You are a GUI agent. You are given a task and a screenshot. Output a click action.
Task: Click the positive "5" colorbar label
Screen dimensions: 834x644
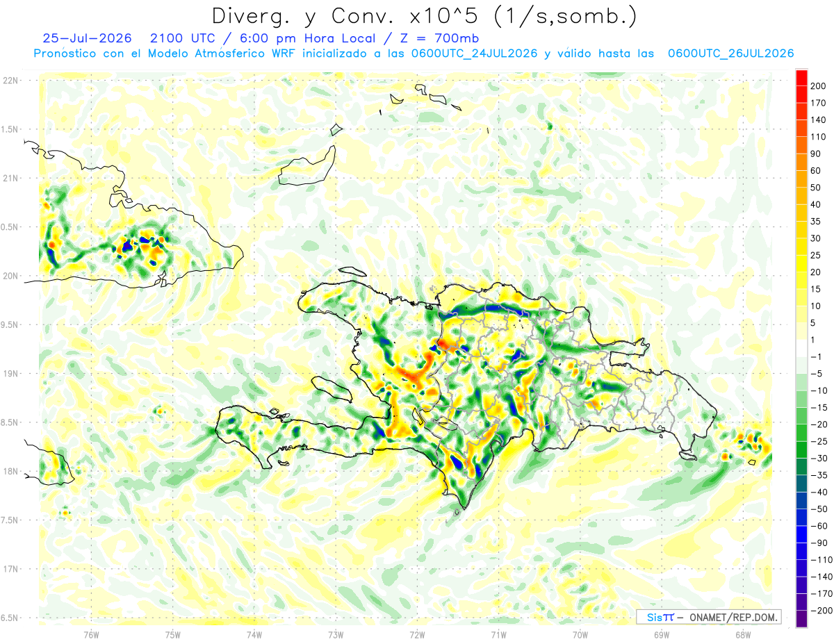813,323
